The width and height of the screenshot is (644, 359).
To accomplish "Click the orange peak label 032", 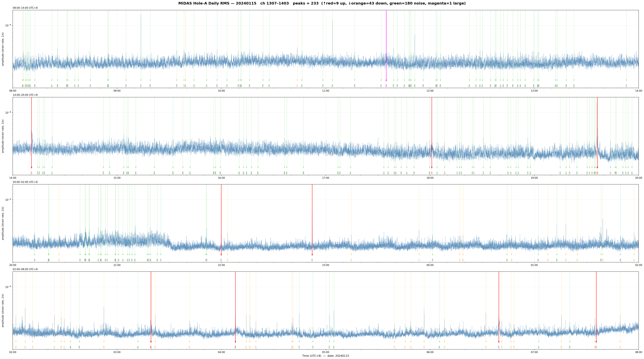I will tap(297, 85).
